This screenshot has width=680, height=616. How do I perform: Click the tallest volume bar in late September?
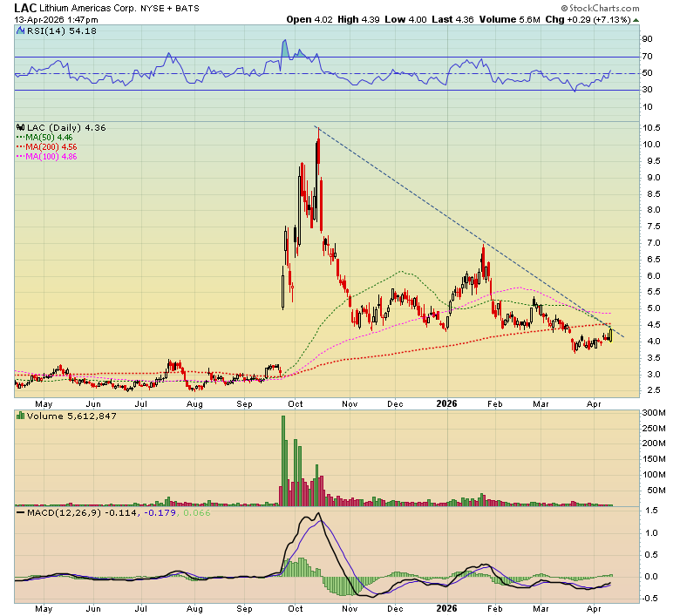pyautogui.click(x=283, y=460)
